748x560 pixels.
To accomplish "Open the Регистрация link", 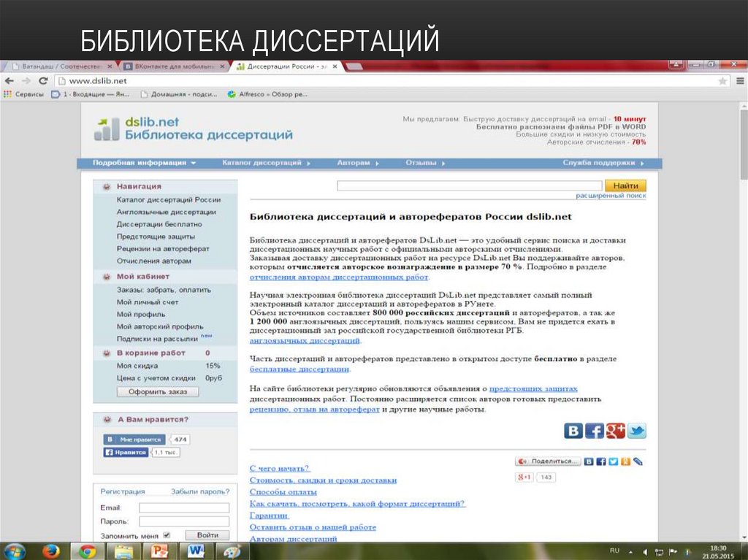I will tap(123, 491).
